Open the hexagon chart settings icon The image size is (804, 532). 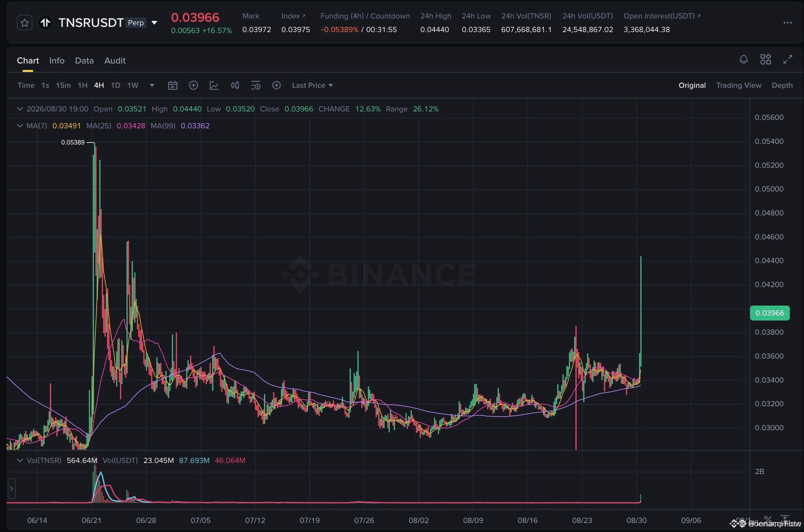click(x=276, y=85)
